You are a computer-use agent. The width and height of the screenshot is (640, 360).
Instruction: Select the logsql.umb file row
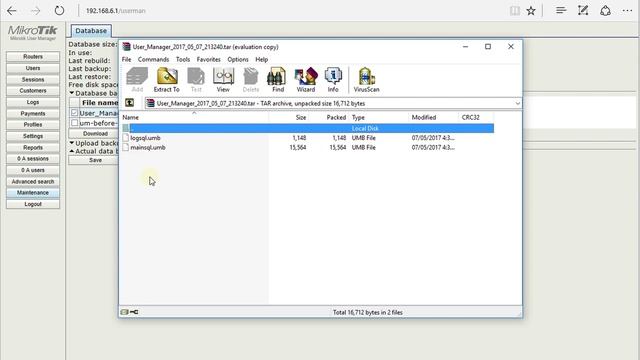click(307, 138)
